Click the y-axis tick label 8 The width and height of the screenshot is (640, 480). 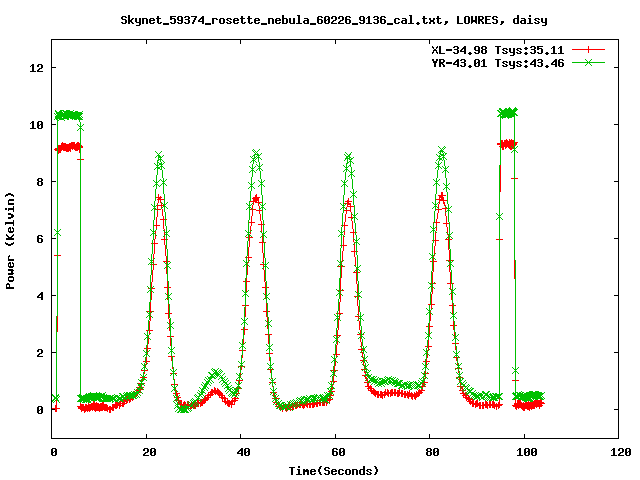(x=40, y=182)
